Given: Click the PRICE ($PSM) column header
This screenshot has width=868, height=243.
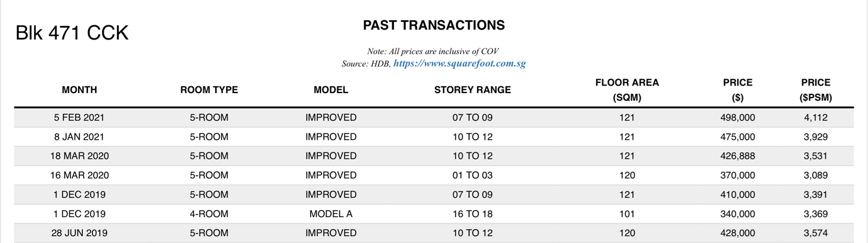Looking at the screenshot, I should [816, 90].
